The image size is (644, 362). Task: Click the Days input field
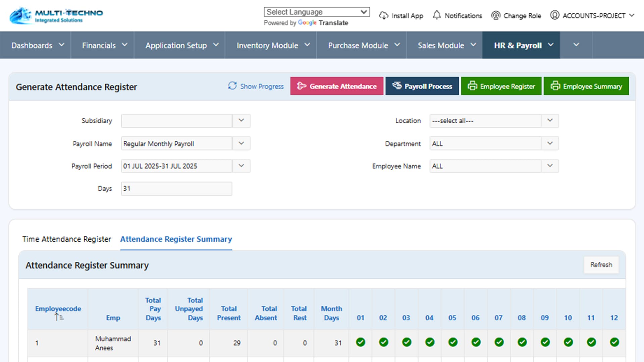(x=176, y=188)
